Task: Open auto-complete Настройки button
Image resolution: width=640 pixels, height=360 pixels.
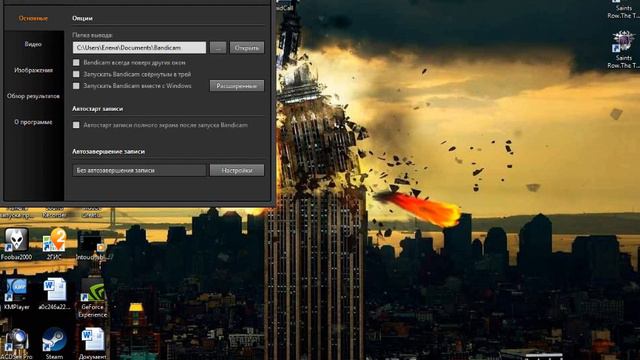Action: click(x=237, y=170)
